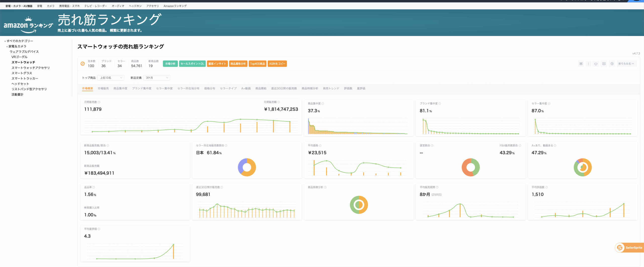
Task: Switch to the A+動画 tab
Action: (246, 88)
